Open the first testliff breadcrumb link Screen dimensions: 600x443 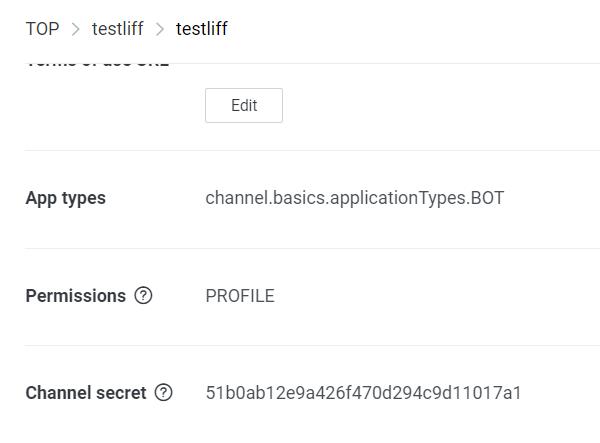(117, 29)
